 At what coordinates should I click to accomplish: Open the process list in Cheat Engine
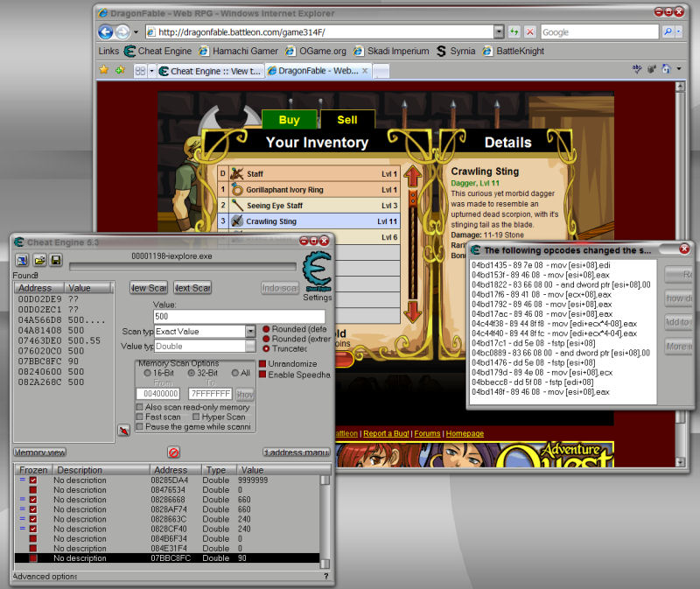pos(22,262)
